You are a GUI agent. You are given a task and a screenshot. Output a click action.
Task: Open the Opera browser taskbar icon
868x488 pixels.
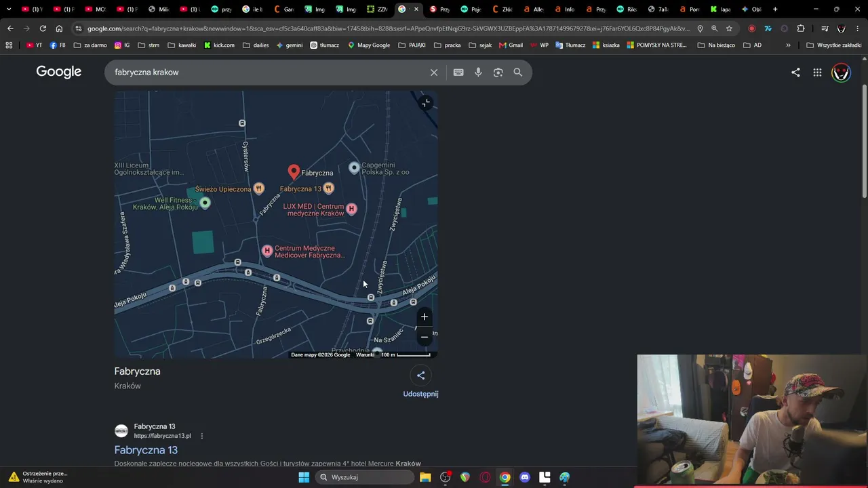click(x=485, y=477)
